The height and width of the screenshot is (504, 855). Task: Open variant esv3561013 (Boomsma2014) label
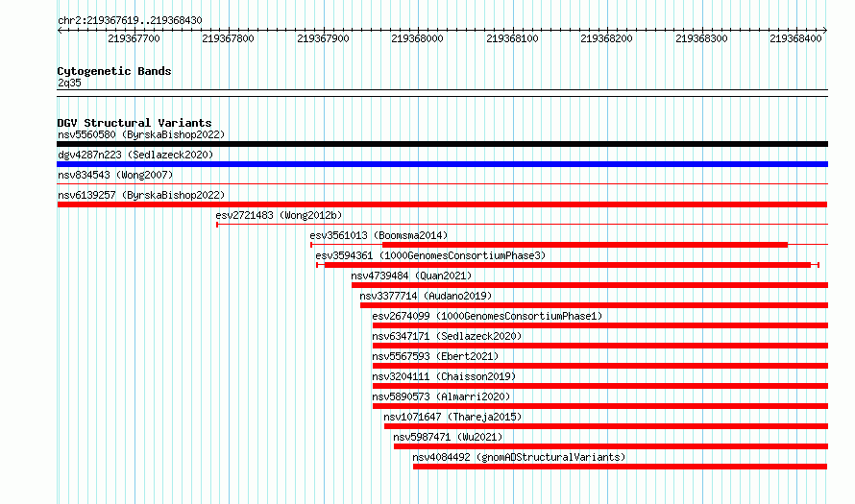[379, 235]
